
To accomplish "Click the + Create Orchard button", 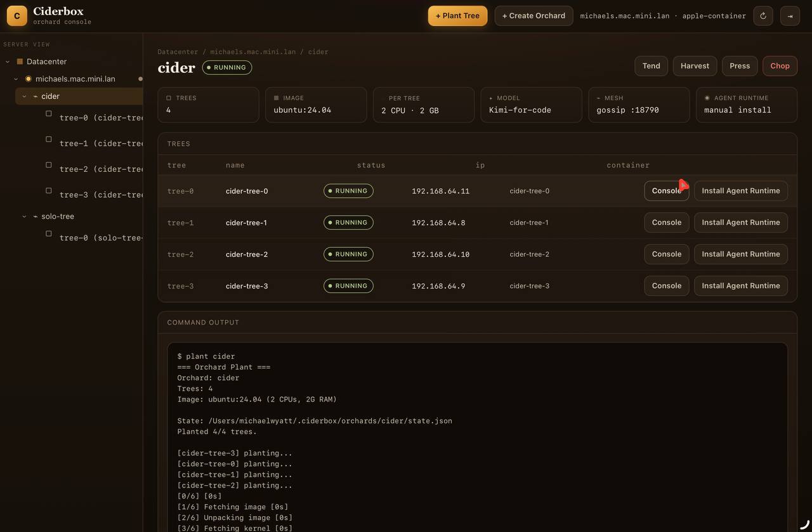I will coord(534,16).
